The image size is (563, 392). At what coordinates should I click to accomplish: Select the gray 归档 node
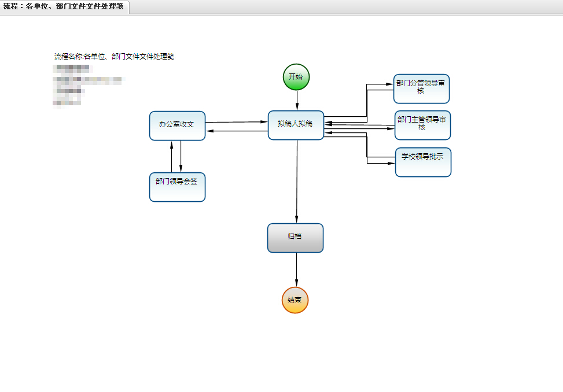(295, 238)
